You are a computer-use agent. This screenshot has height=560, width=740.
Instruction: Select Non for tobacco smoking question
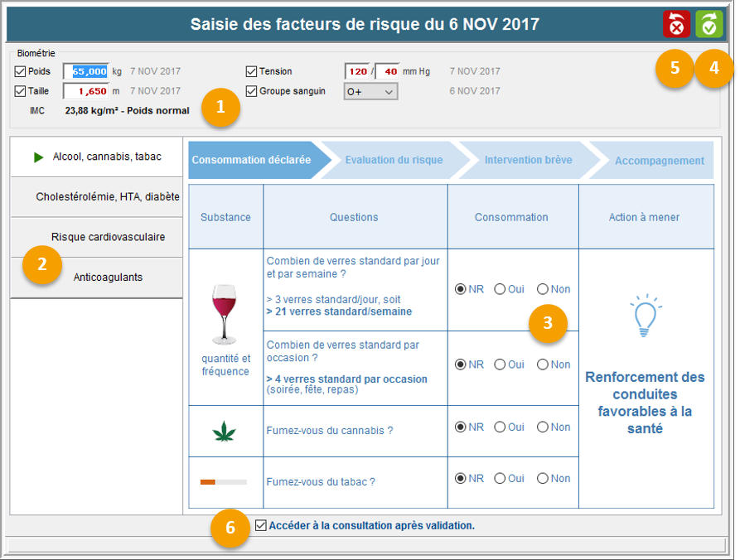click(x=543, y=478)
